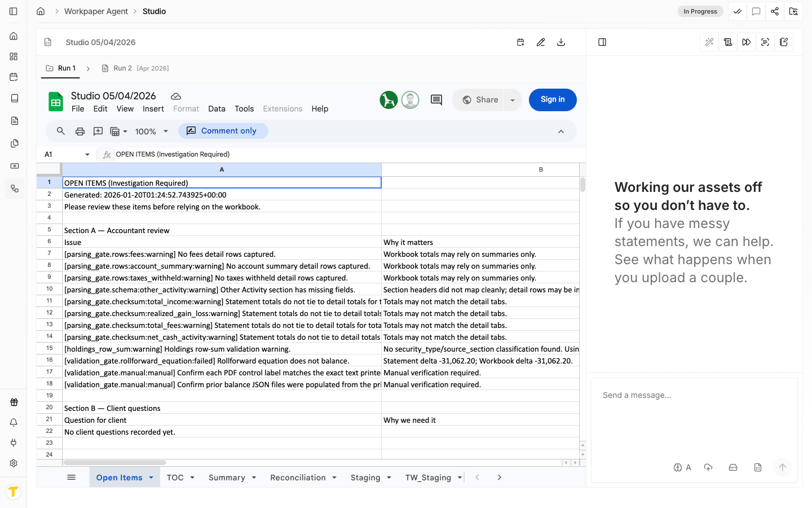Click the vertical scrollbar of the sheet
Screen dimensions: 812x508
pos(582,185)
